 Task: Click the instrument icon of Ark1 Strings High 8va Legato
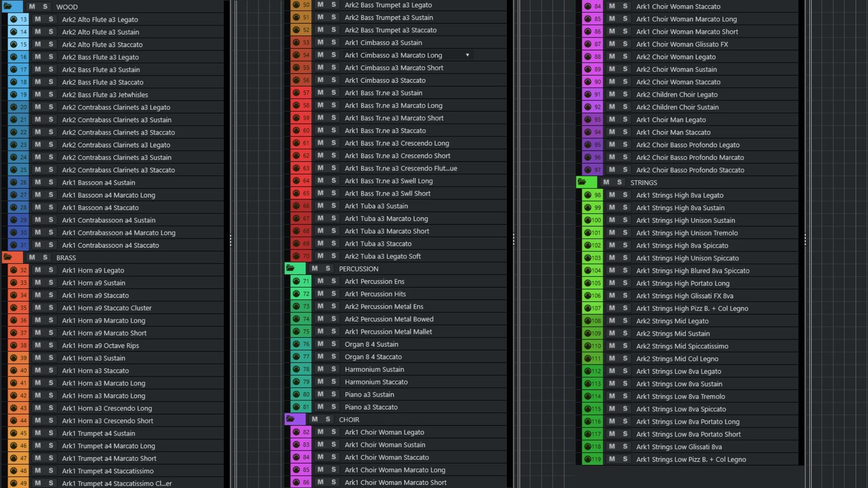pos(588,195)
